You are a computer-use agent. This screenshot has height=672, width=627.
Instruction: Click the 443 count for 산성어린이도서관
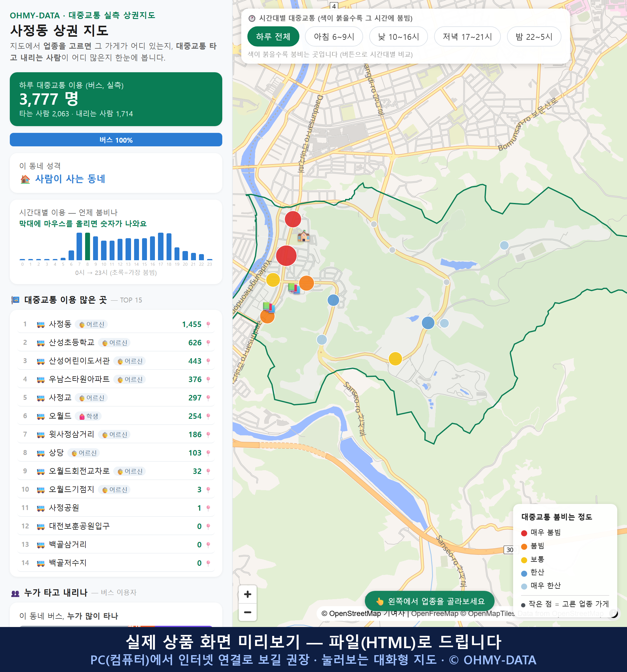click(x=195, y=361)
